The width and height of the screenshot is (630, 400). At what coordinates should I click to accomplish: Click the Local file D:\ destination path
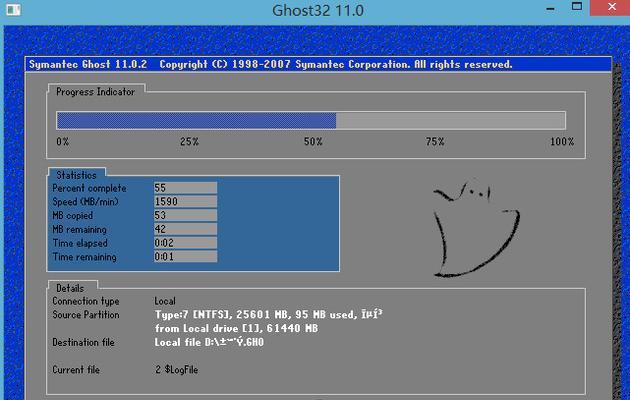coord(209,342)
